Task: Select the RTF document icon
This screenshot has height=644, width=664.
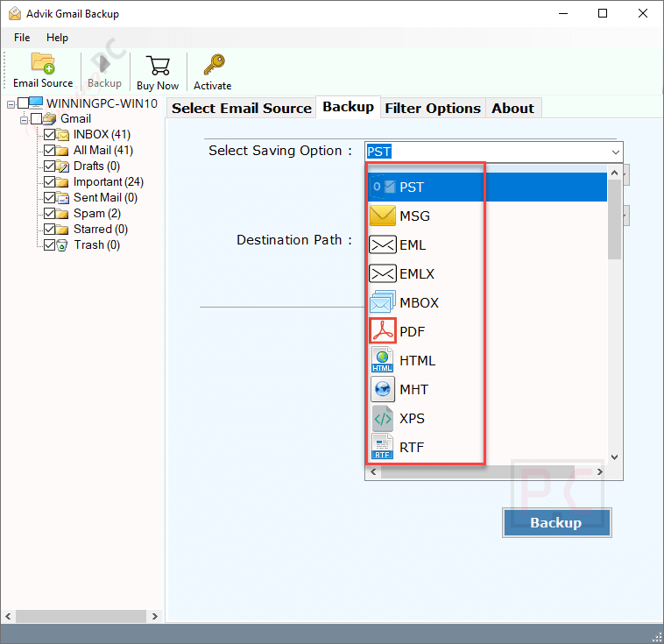Action: click(383, 446)
